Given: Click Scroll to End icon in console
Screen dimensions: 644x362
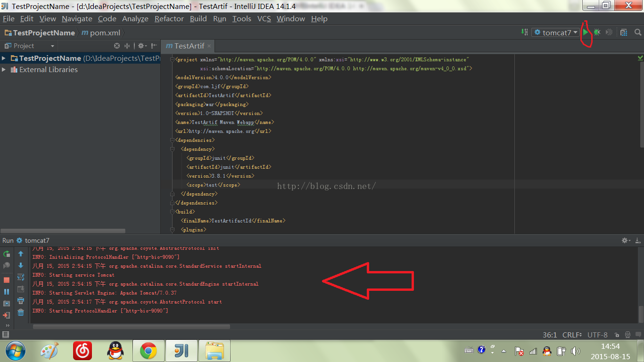Looking at the screenshot, I should click(x=21, y=289).
